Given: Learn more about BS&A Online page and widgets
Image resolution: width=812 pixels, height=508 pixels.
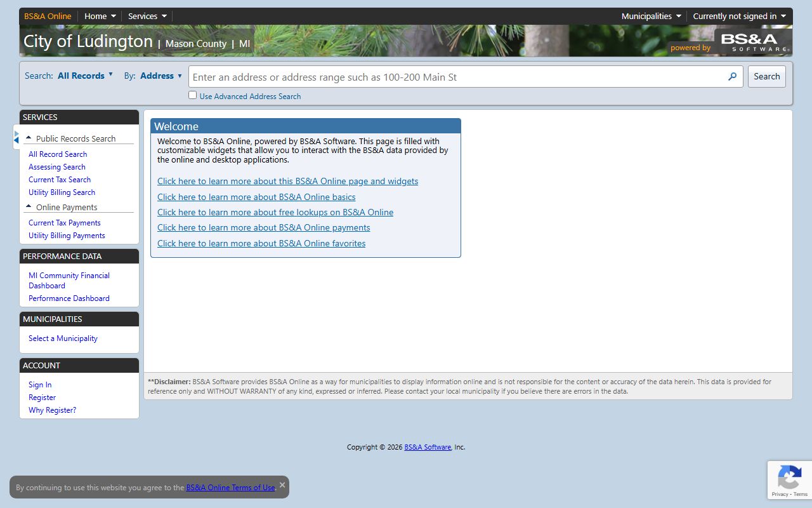Looking at the screenshot, I should (287, 182).
